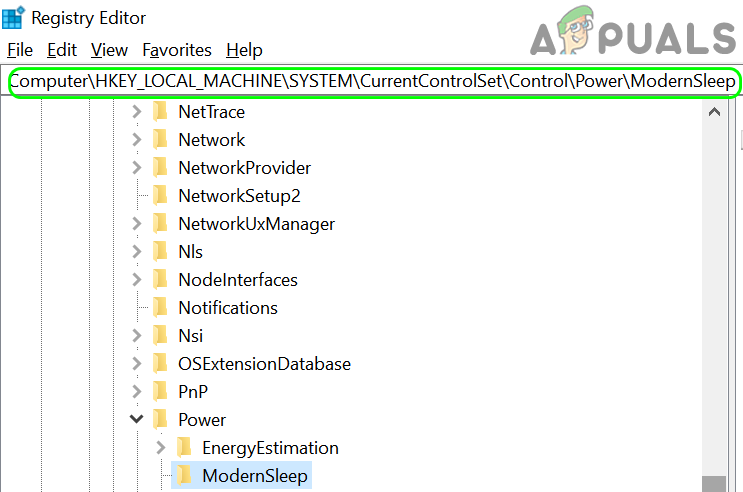Select the Nsi key label
Viewport: 743px width, 492px height.
coord(190,336)
